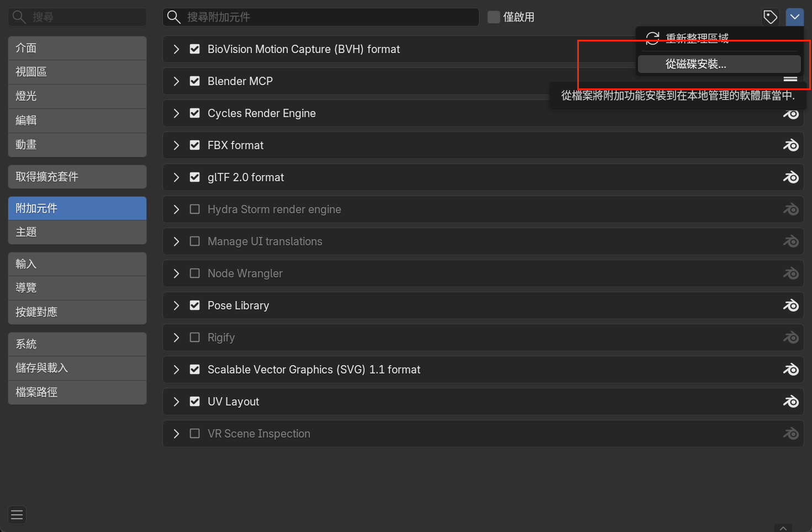Open the 按鍵對應 section
The width and height of the screenshot is (812, 532).
tap(77, 312)
